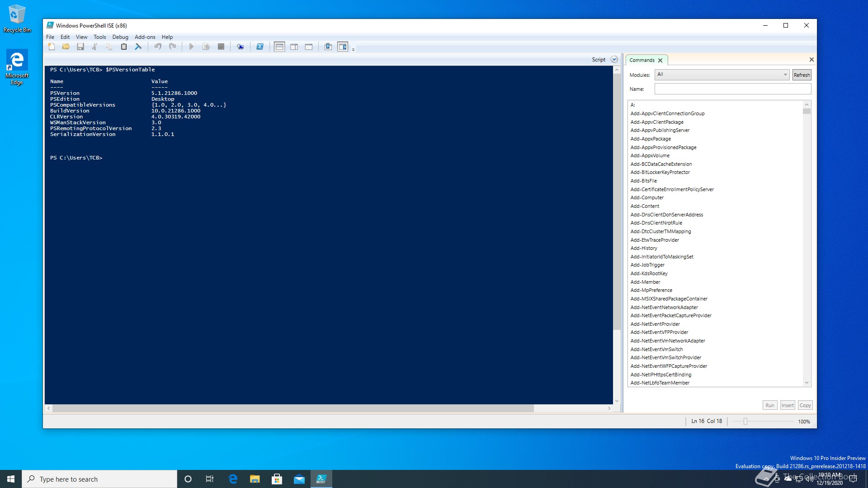The width and height of the screenshot is (868, 488).
Task: Select Add-KdsRootKey command
Action: tap(649, 273)
